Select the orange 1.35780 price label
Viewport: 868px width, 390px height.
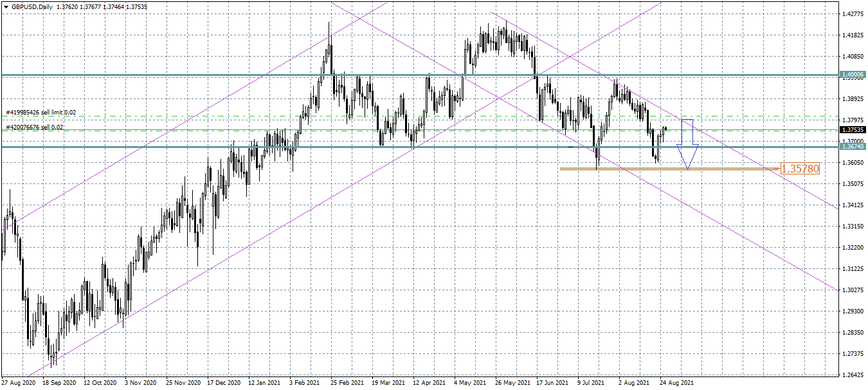click(800, 169)
